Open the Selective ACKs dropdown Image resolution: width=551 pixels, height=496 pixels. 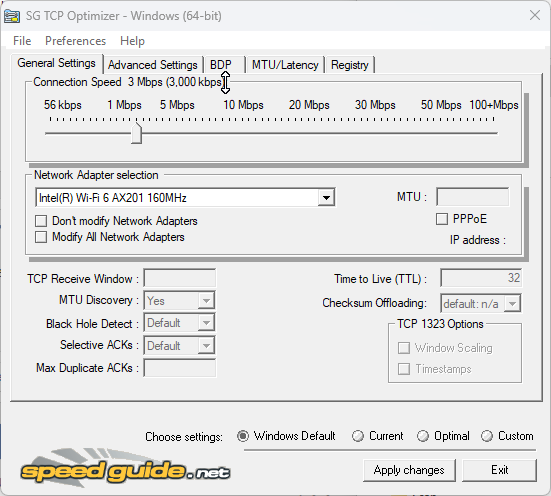tap(206, 346)
